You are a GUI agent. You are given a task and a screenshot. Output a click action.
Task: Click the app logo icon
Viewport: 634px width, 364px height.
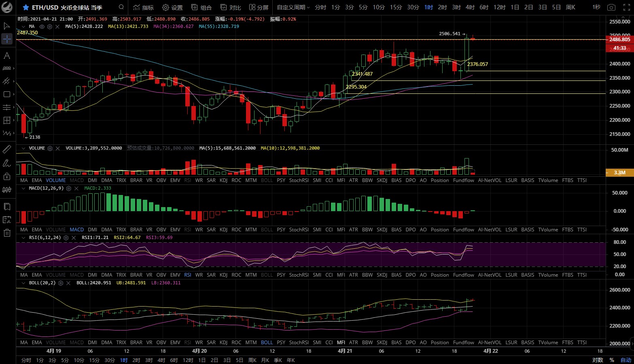pyautogui.click(x=7, y=7)
